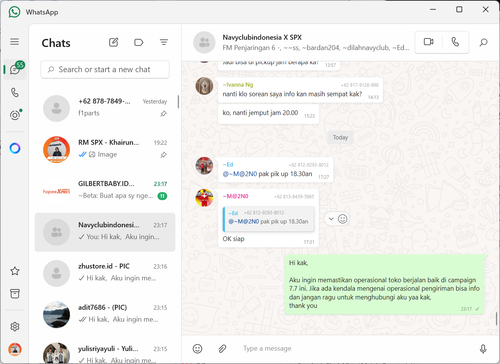The height and width of the screenshot is (364, 500).
Task: Open ~M@2N0 sender name
Action: (235, 196)
